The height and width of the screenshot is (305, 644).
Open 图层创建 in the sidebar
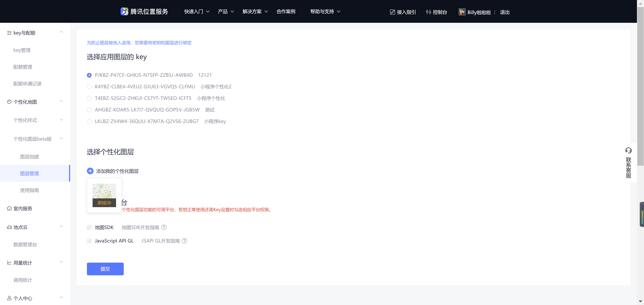(30, 157)
